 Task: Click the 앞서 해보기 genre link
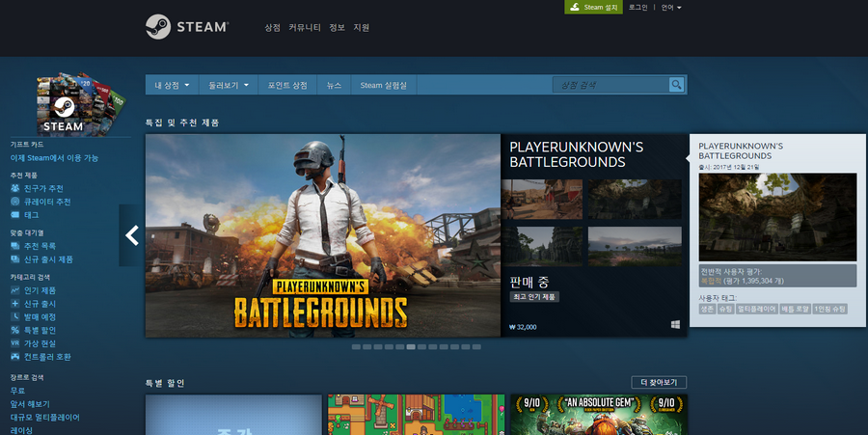tap(30, 404)
